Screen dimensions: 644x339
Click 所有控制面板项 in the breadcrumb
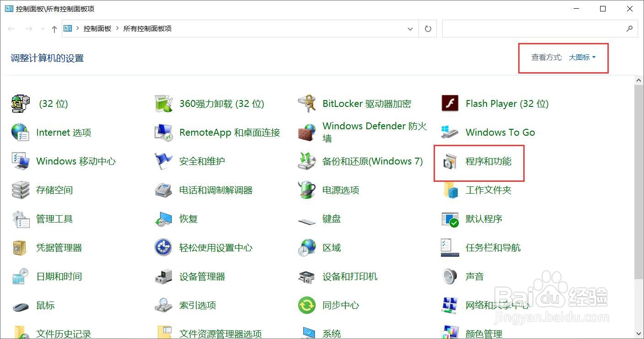[147, 28]
